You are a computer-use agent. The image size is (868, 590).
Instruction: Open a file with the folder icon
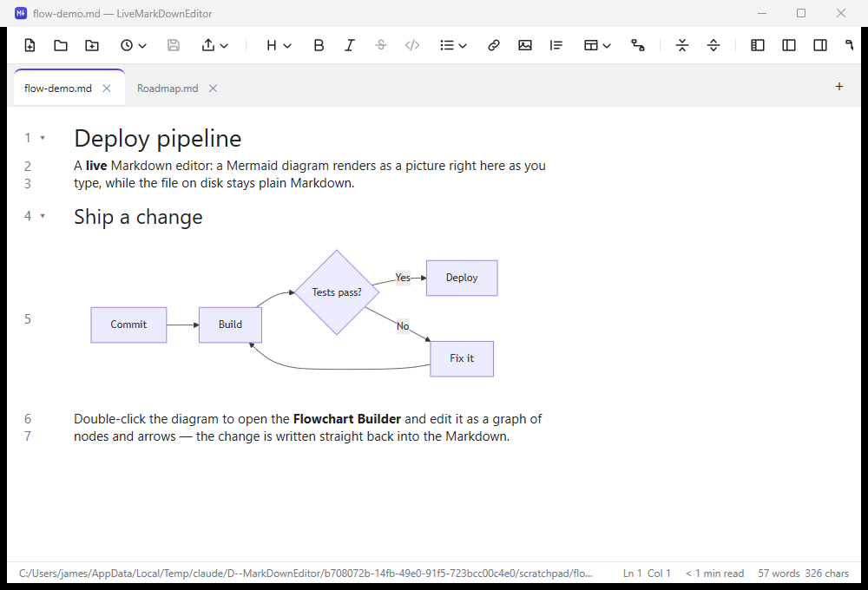pyautogui.click(x=61, y=45)
